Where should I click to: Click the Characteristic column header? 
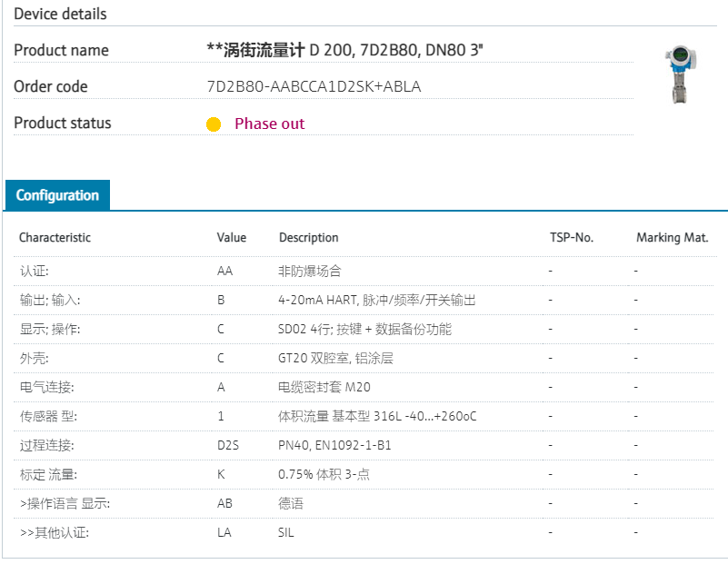(x=55, y=238)
